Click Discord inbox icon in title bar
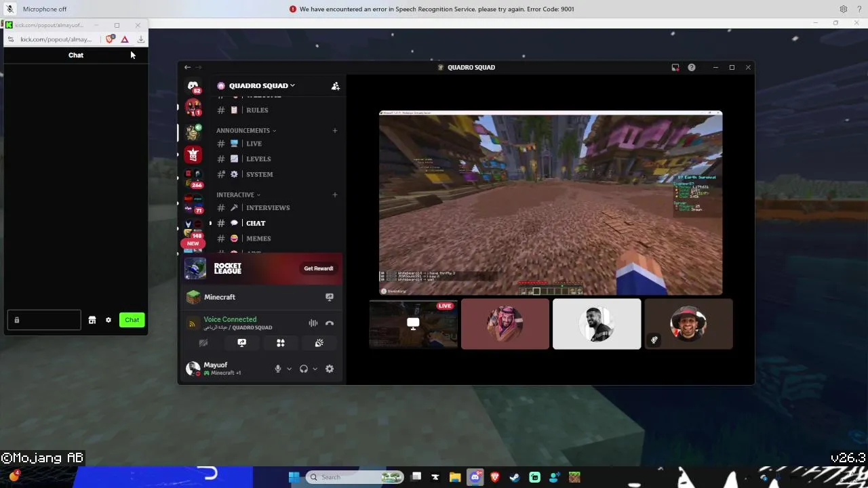The width and height of the screenshot is (868, 488). pyautogui.click(x=675, y=67)
